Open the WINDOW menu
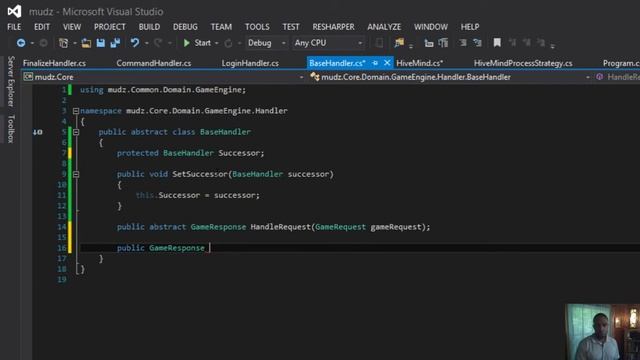640x360 pixels. tap(431, 27)
